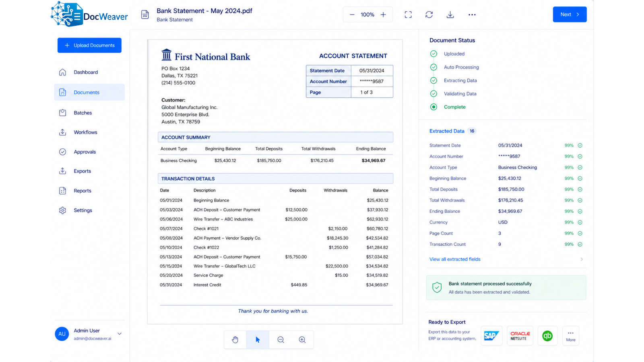
Task: Click the zoom out magnifier below the document
Action: point(281,340)
